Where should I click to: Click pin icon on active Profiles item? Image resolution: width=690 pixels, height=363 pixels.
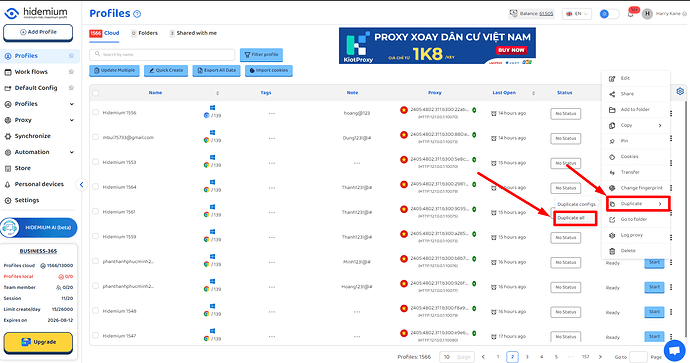(x=71, y=56)
